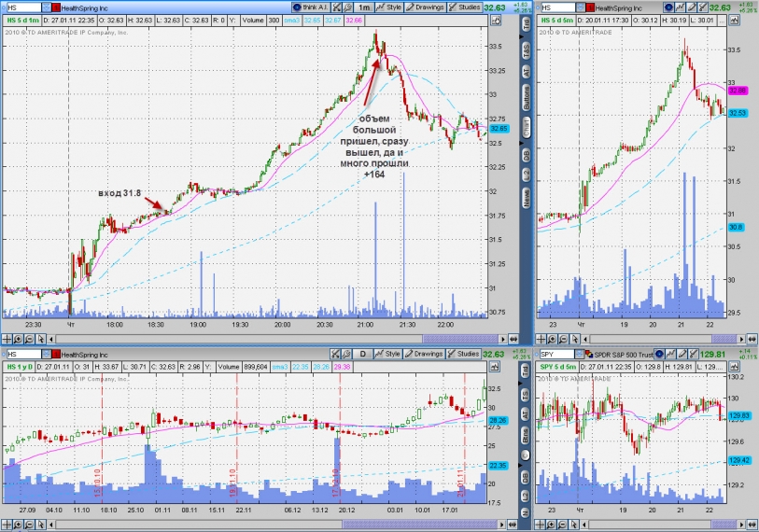Select Chart side tab next to top-left chart
The height and width of the screenshot is (532, 759).
[x=527, y=127]
